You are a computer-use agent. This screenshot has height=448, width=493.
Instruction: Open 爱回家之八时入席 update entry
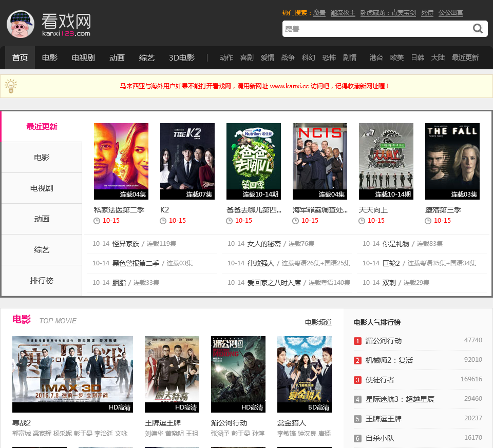274,283
